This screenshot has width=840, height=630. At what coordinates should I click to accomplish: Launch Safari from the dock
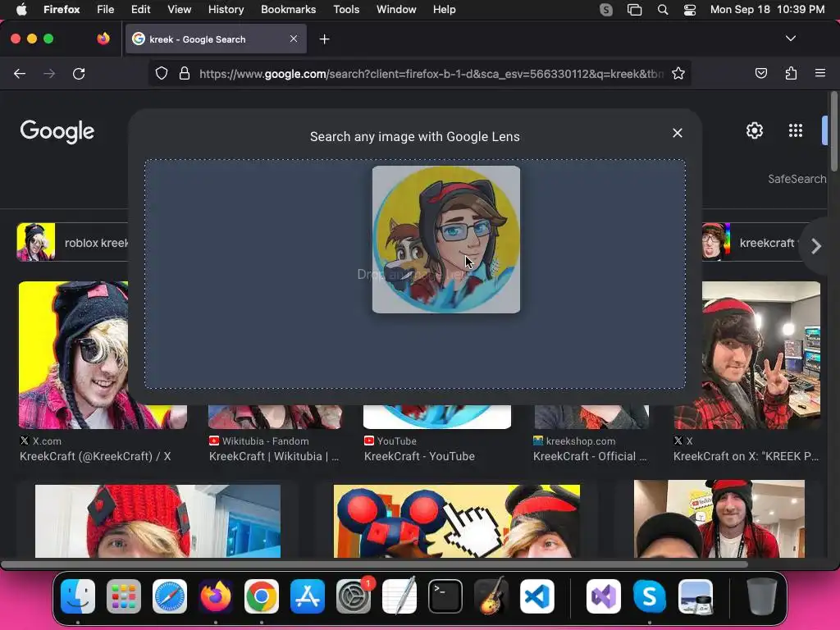pyautogui.click(x=170, y=596)
